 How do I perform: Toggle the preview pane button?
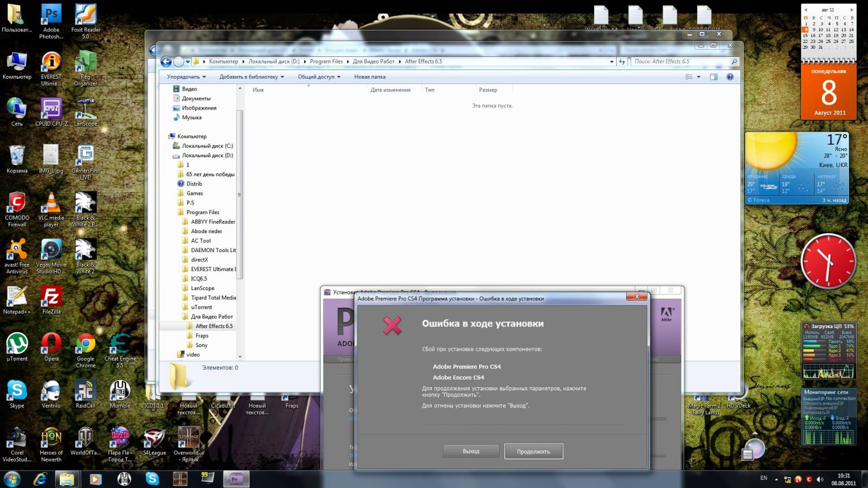click(x=713, y=77)
